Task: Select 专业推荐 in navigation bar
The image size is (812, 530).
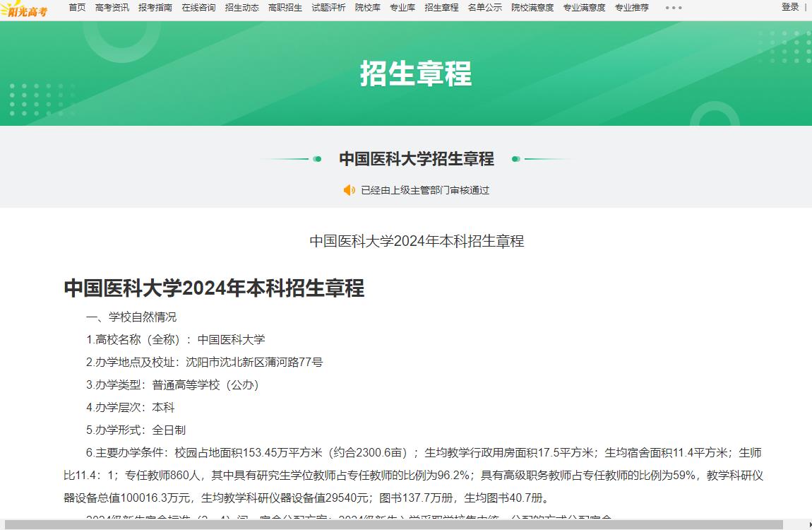Action: coord(631,8)
